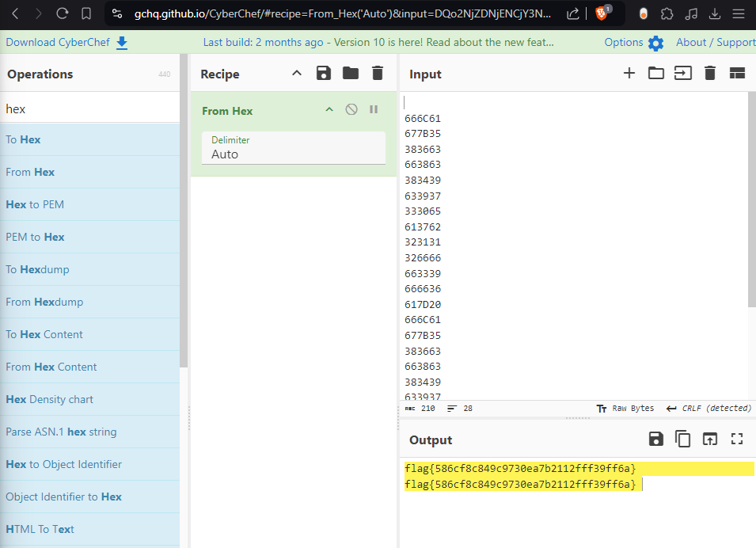Click the Operations list scrollbar
This screenshot has height=548, width=756.
point(184,211)
